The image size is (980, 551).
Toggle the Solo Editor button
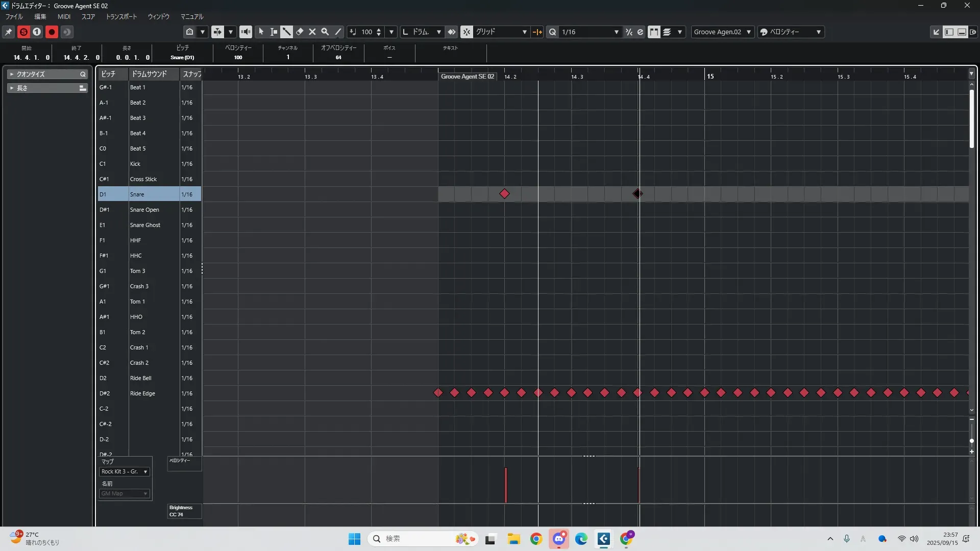point(23,32)
